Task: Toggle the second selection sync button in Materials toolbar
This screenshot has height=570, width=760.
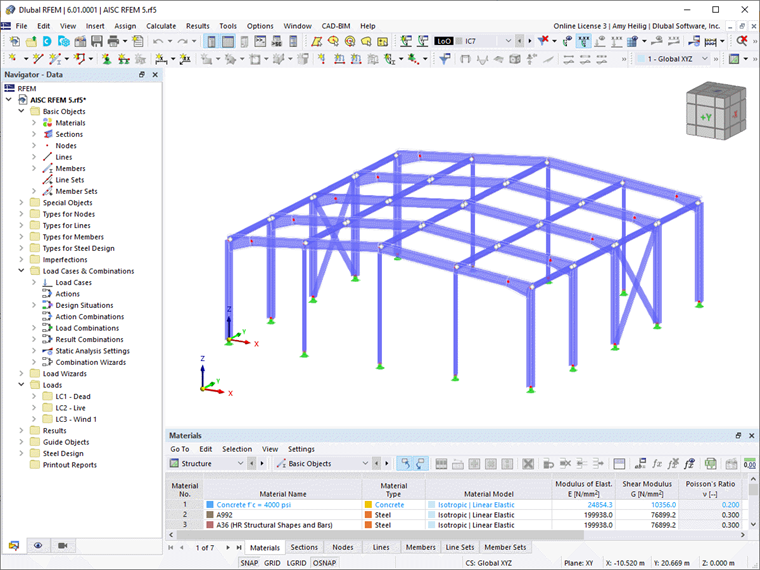Action: click(x=420, y=464)
